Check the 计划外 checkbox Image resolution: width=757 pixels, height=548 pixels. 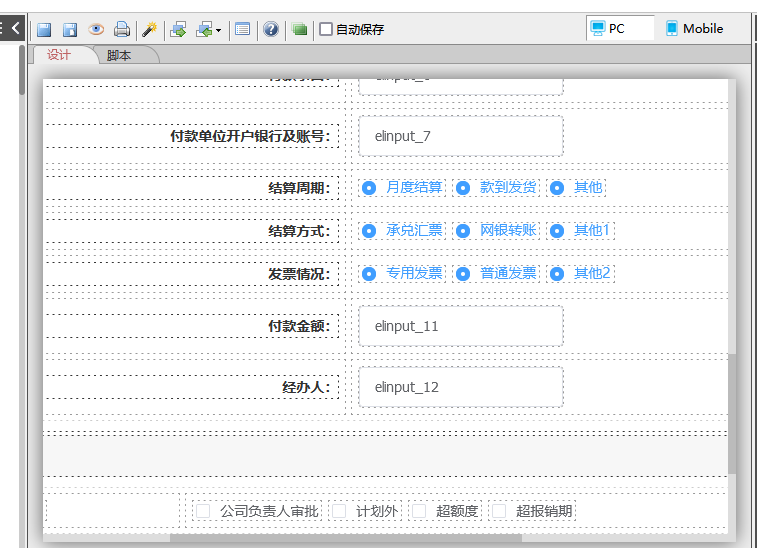coord(339,511)
